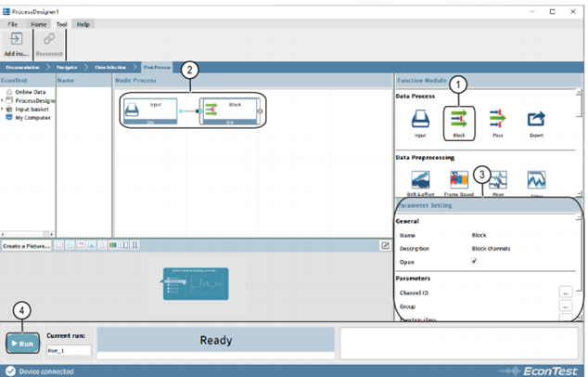Click the Name value Block field
The image size is (588, 377).
pos(479,235)
